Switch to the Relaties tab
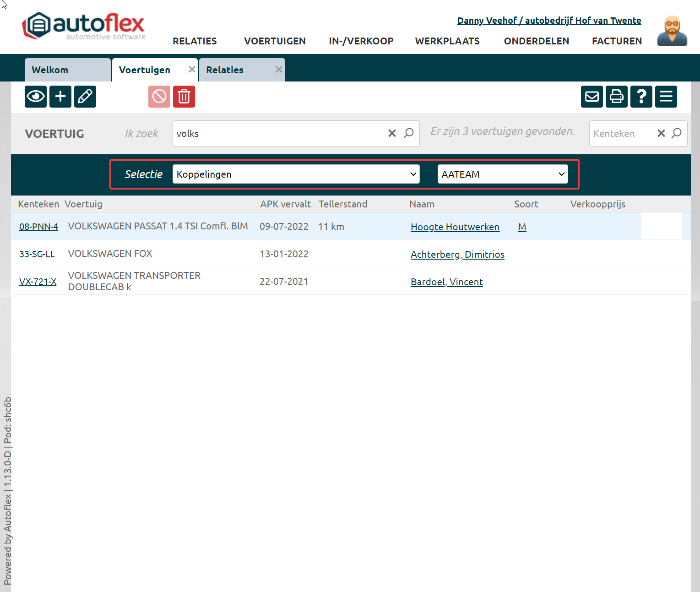This screenshot has height=592, width=700. [x=225, y=70]
